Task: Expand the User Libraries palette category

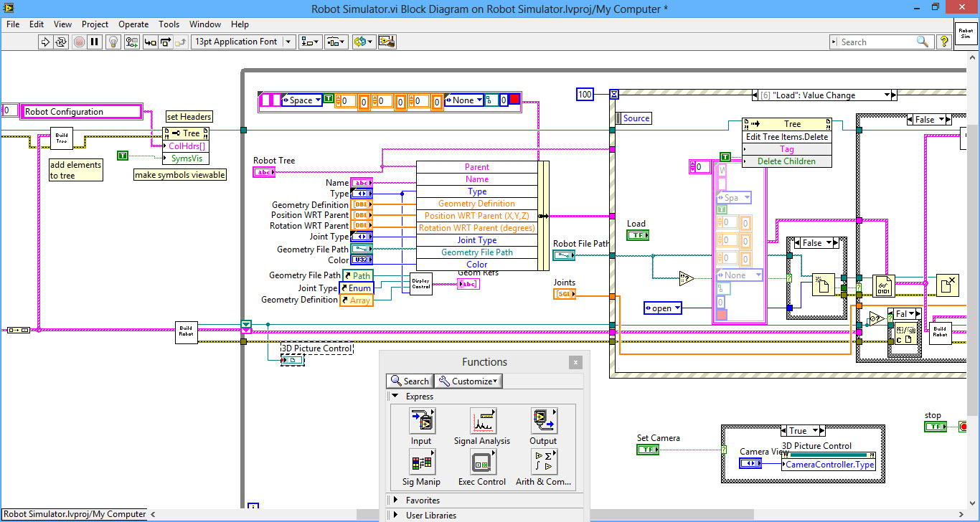Action: tap(394, 516)
